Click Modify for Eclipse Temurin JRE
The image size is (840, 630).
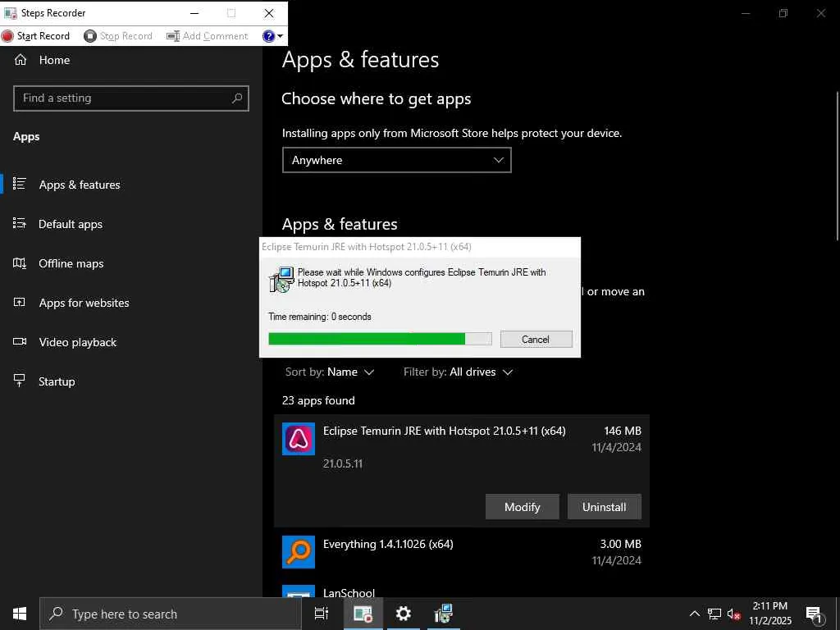522,507
